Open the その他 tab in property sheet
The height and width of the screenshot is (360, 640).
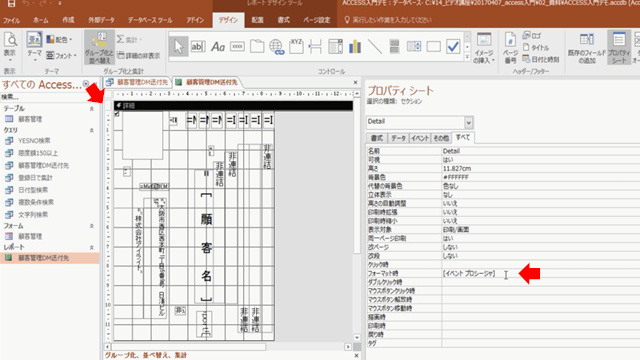click(x=441, y=138)
